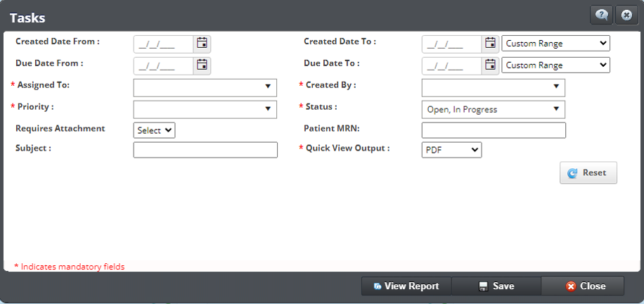The image size is (644, 304).
Task: Open the Priority dropdown
Action: click(x=205, y=109)
